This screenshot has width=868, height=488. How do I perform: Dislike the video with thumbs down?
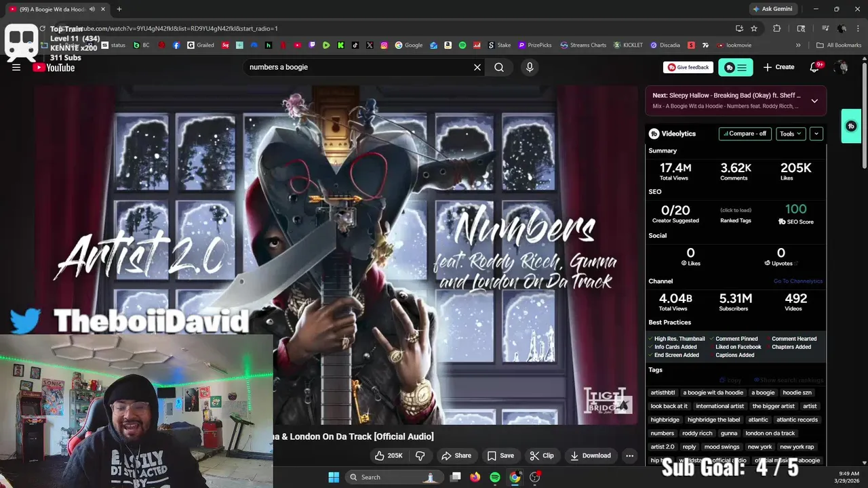pyautogui.click(x=420, y=455)
